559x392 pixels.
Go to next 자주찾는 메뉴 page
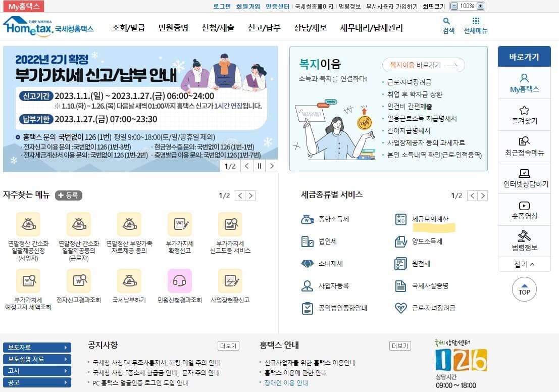point(250,196)
